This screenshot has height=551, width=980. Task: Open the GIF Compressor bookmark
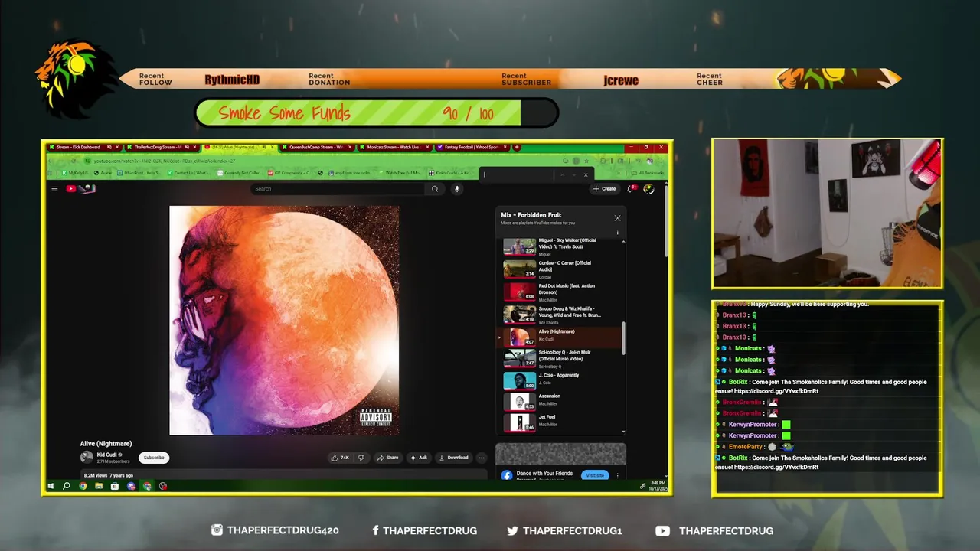coord(288,173)
